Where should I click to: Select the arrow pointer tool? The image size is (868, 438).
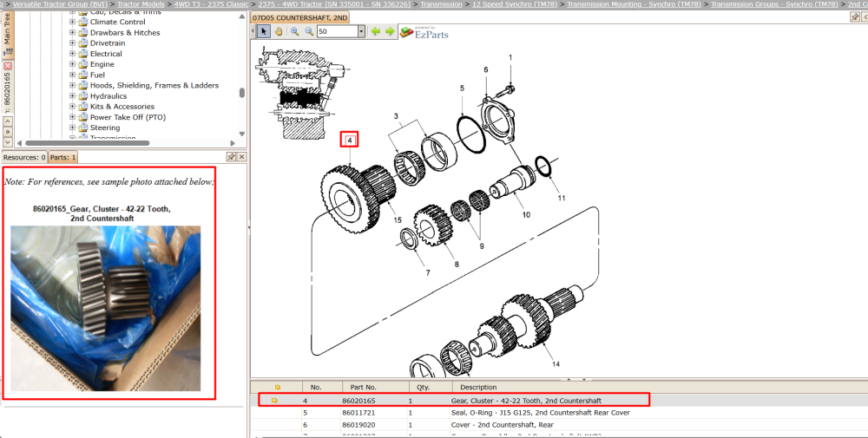tap(264, 31)
